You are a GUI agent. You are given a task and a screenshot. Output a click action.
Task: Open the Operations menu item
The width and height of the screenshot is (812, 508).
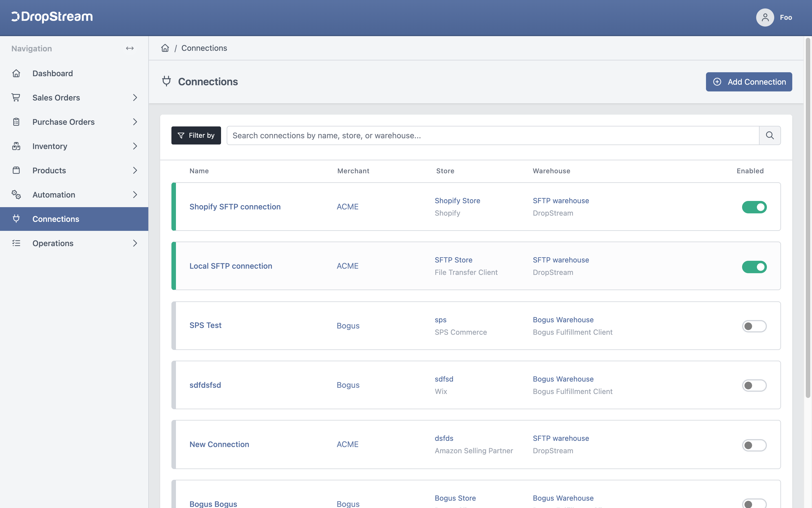[x=74, y=243]
